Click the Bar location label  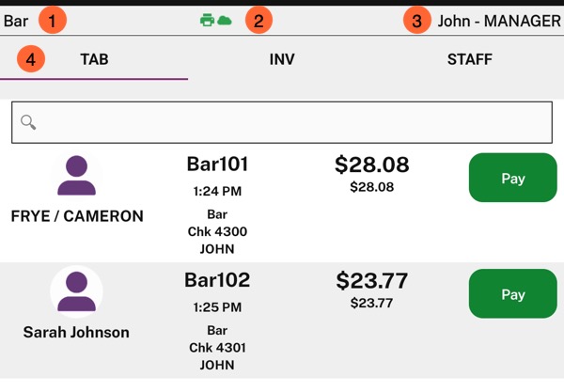(16, 21)
